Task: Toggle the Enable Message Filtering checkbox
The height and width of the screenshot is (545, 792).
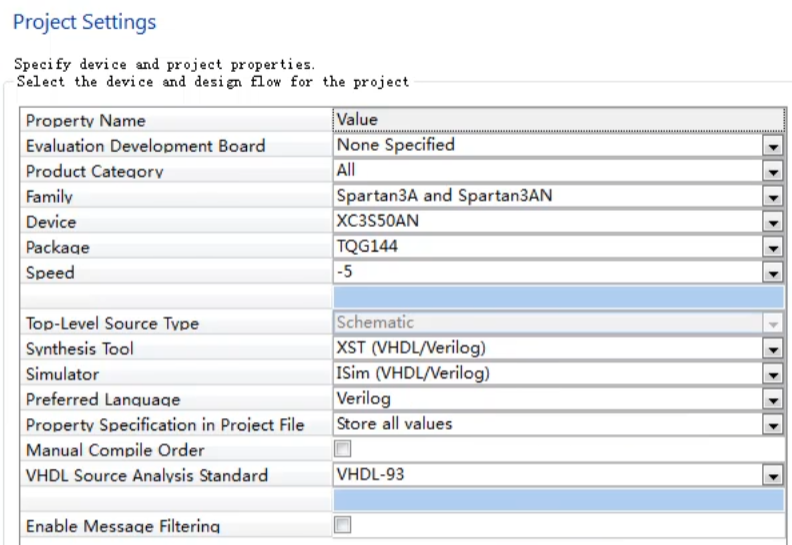Action: coord(343,525)
